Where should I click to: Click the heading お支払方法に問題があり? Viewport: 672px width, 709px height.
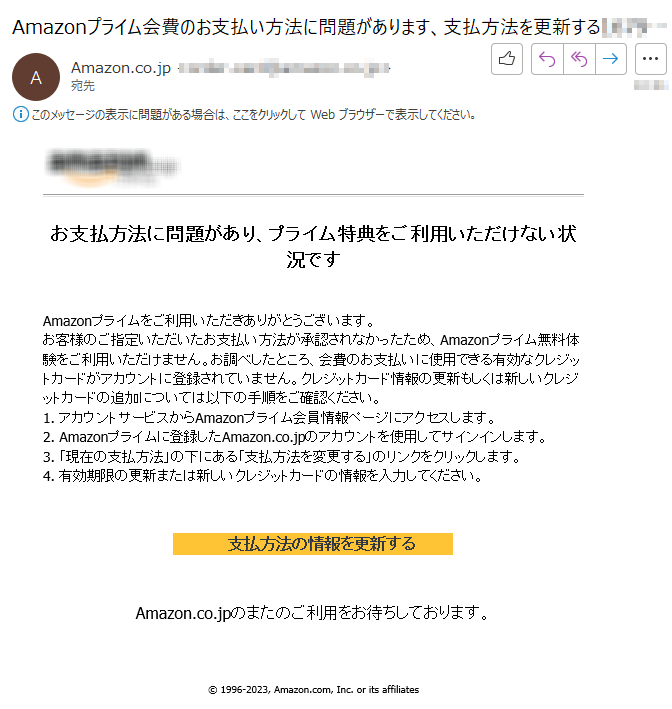click(313, 246)
